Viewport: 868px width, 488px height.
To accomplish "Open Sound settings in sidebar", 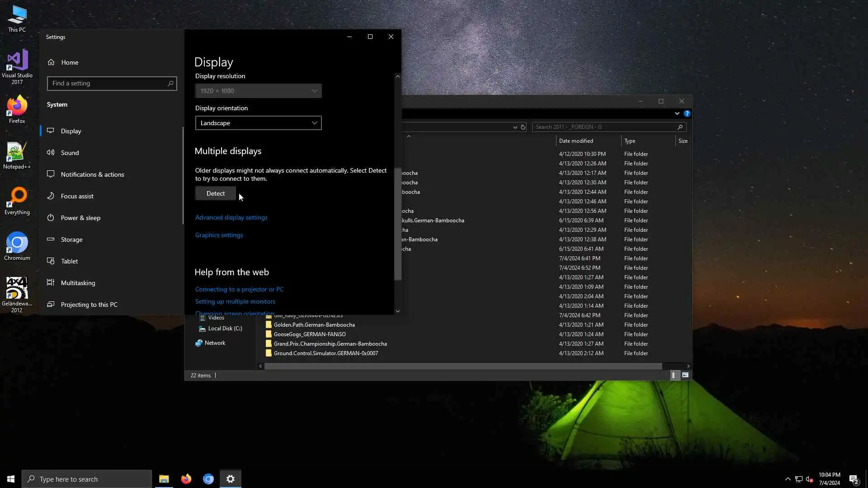I will [x=70, y=153].
